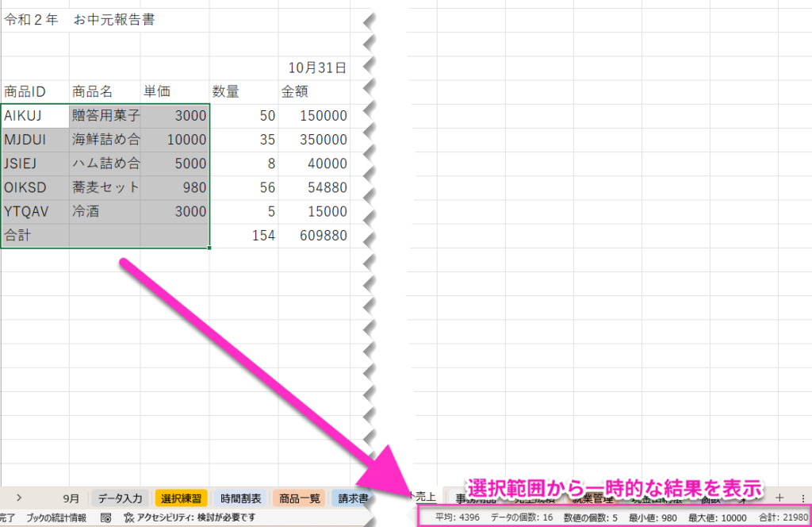Select the 選択練習 sheet tab
The height and width of the screenshot is (527, 812).
pyautogui.click(x=182, y=498)
